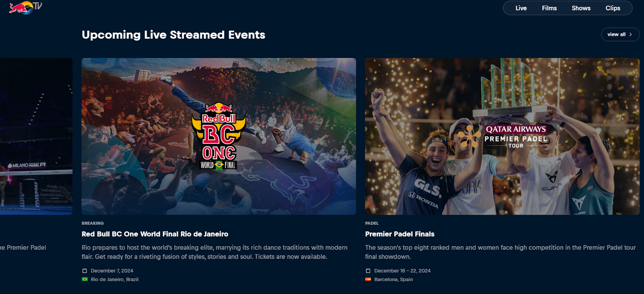Select the Clips tab
Screen dimensions: 644x294
pos(613,8)
